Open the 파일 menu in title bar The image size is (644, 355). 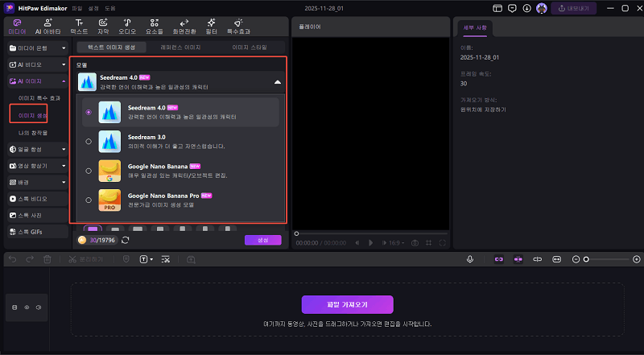pos(76,8)
